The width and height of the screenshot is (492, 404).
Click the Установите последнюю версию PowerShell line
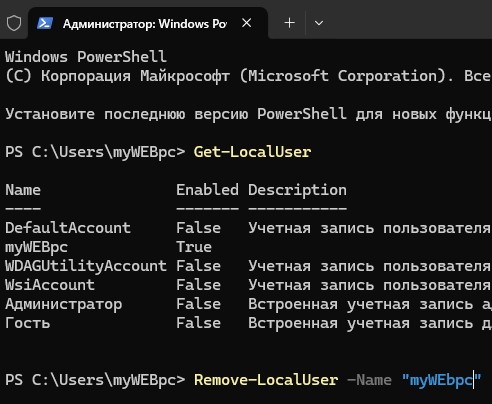248,114
